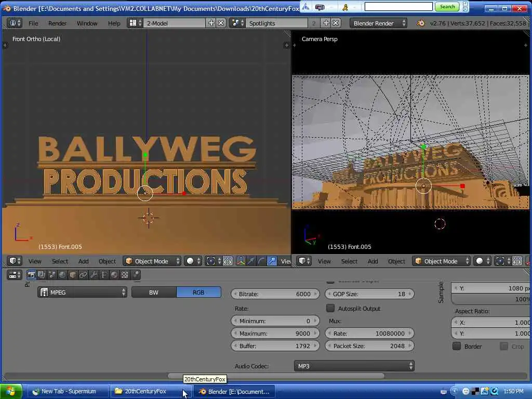Viewport: 532px width, 399px height.
Task: Open the Particles properties tab
Action: click(x=136, y=275)
